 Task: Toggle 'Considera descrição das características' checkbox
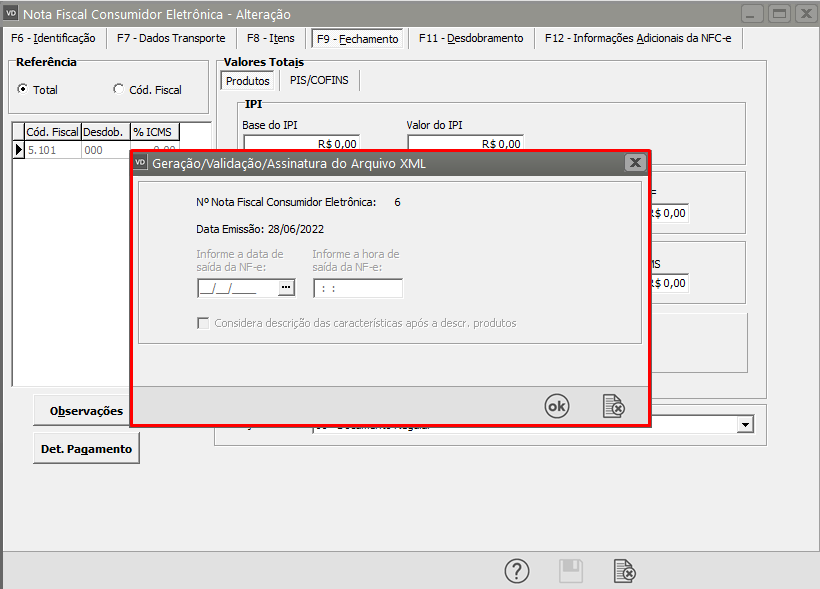pyautogui.click(x=203, y=323)
